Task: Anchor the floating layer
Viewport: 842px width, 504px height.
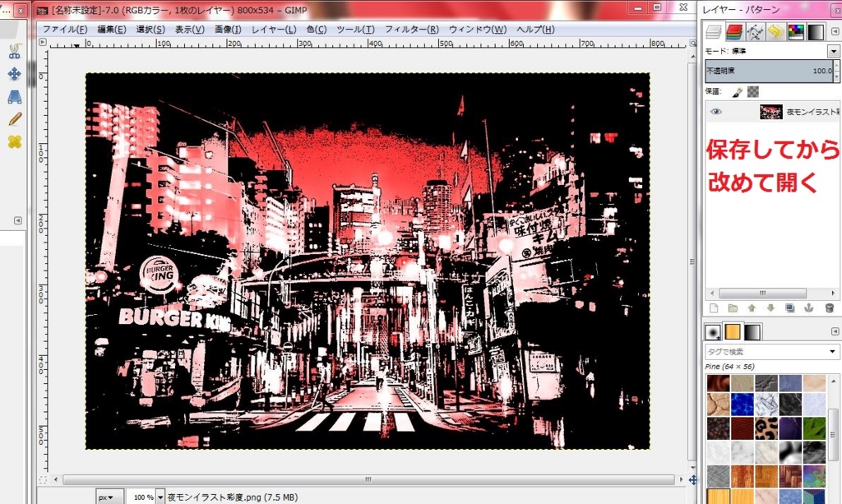Action: (x=809, y=308)
